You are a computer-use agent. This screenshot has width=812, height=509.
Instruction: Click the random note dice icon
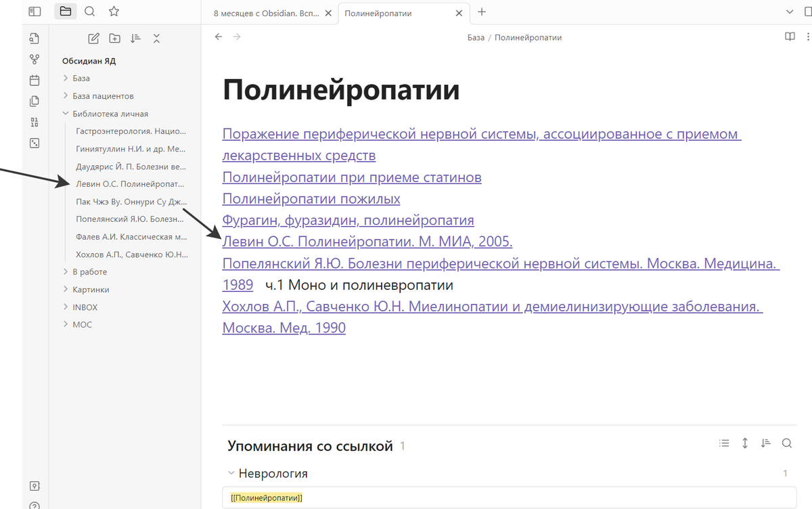(35, 143)
